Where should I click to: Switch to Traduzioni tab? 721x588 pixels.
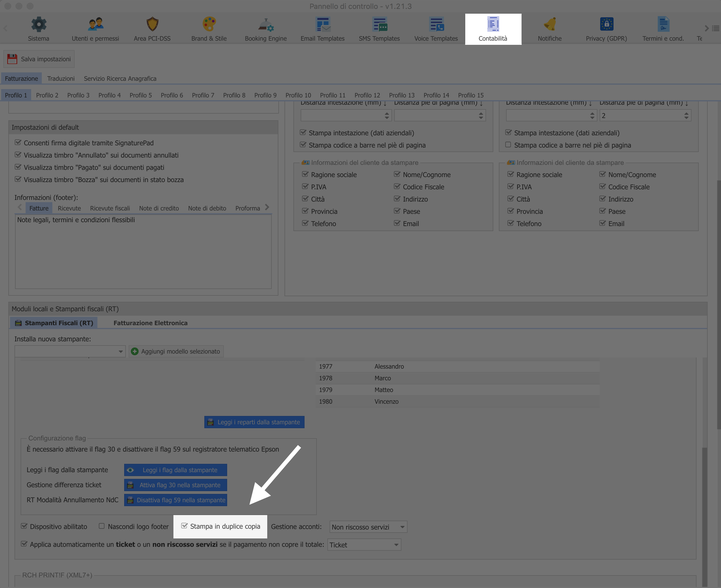tap(61, 78)
